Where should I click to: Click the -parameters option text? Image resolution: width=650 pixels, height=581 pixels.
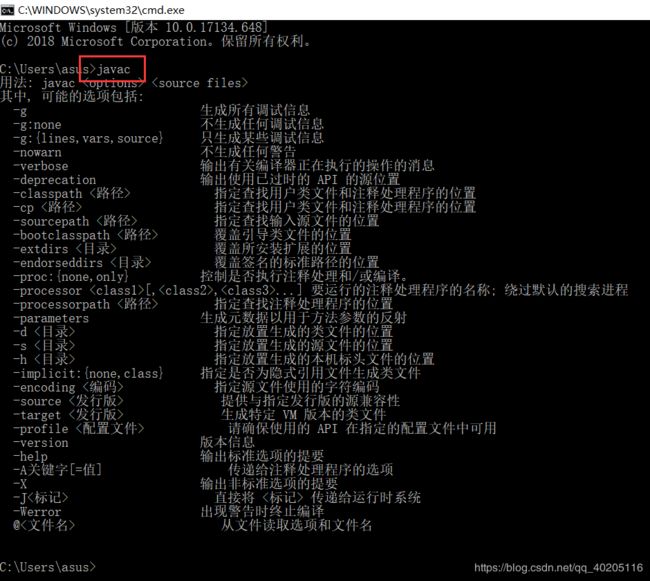coord(51,318)
